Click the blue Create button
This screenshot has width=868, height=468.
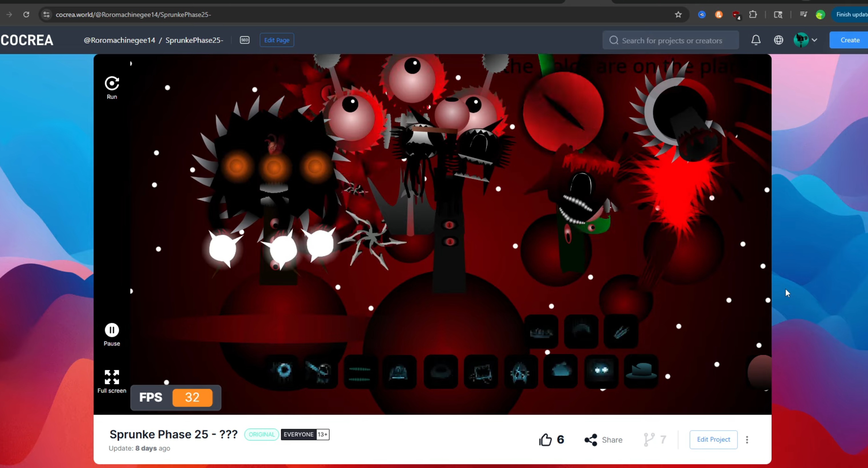click(849, 40)
